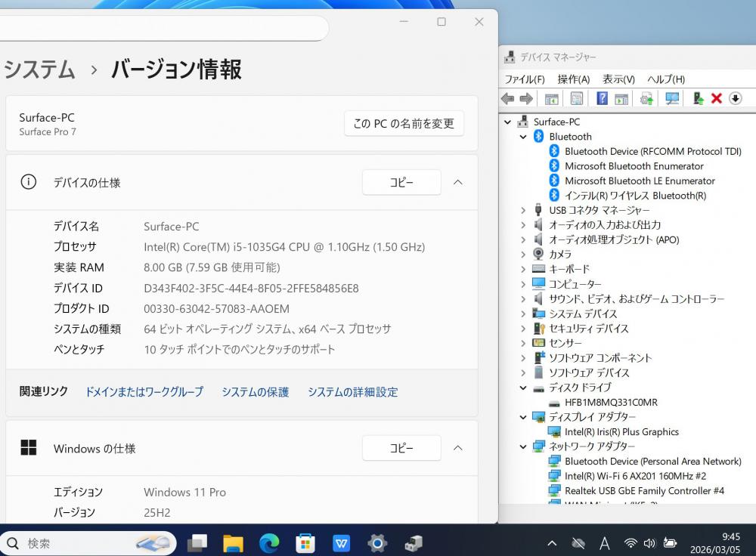
Task: Collapse the デバイスの仕様 section chevron
Action: (457, 182)
